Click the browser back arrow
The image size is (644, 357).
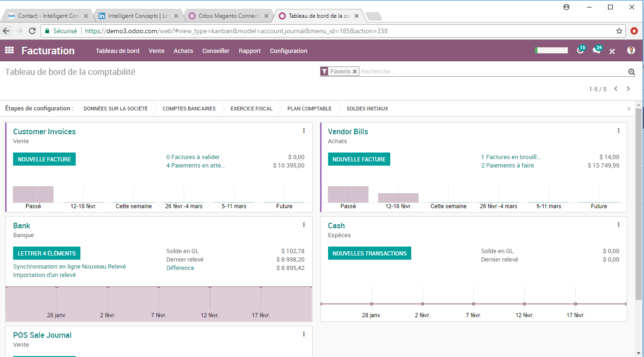pyautogui.click(x=7, y=30)
